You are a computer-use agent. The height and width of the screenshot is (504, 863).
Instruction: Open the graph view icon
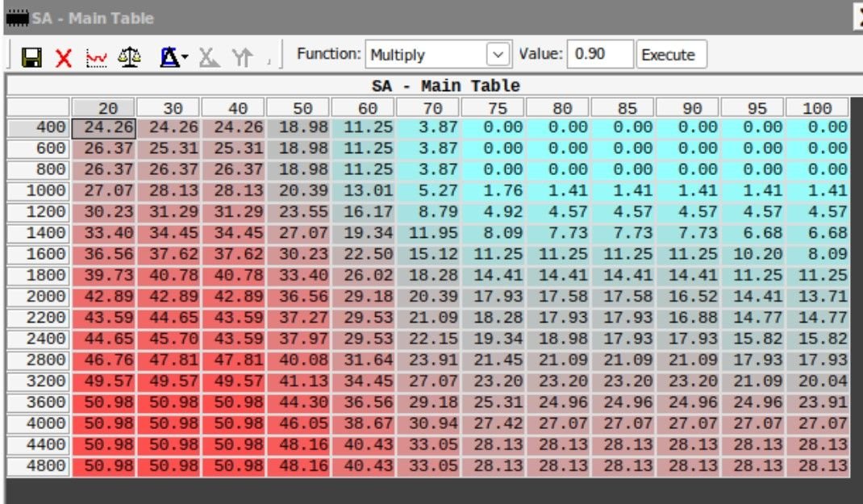pyautogui.click(x=95, y=56)
